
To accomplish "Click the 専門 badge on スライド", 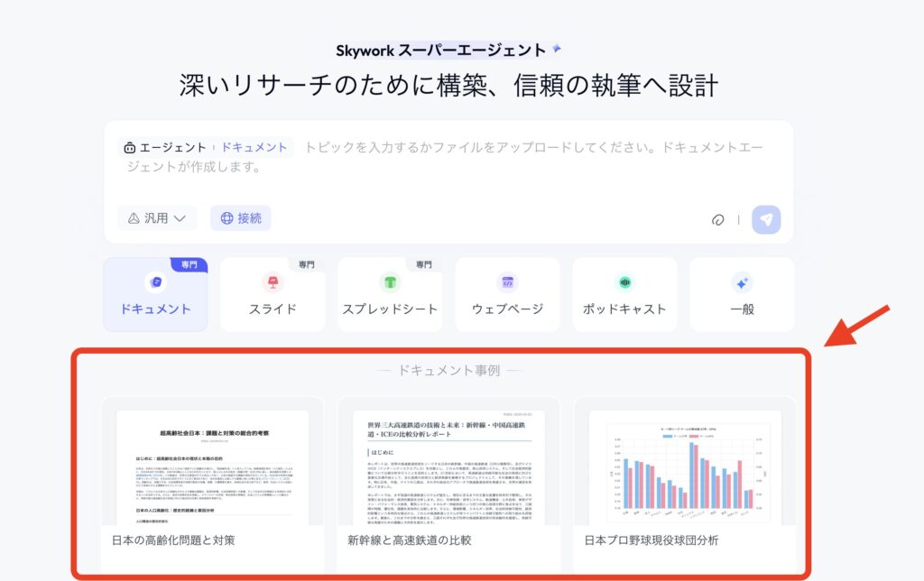I will click(x=307, y=264).
